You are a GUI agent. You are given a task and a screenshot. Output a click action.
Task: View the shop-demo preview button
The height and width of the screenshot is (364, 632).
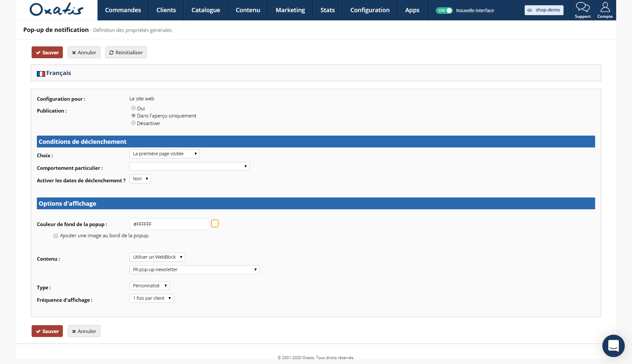coord(544,10)
